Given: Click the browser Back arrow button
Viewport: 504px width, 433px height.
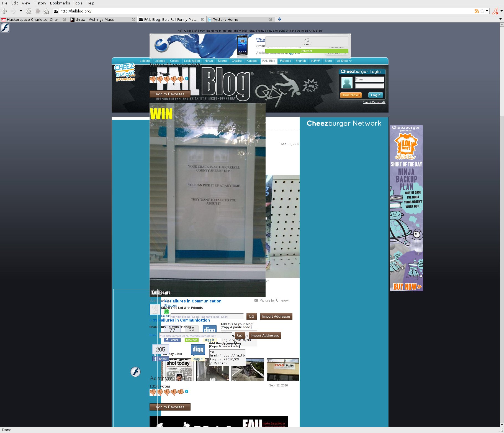Looking at the screenshot, I should click(4, 11).
